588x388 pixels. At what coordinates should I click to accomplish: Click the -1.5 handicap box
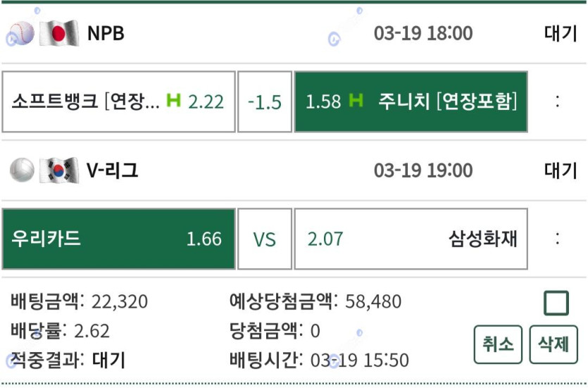pos(265,101)
